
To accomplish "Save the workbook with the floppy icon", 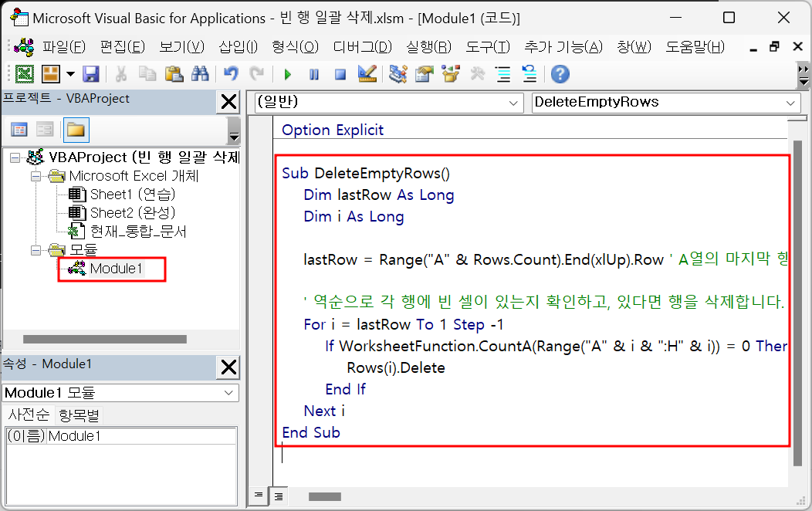I will click(x=91, y=74).
